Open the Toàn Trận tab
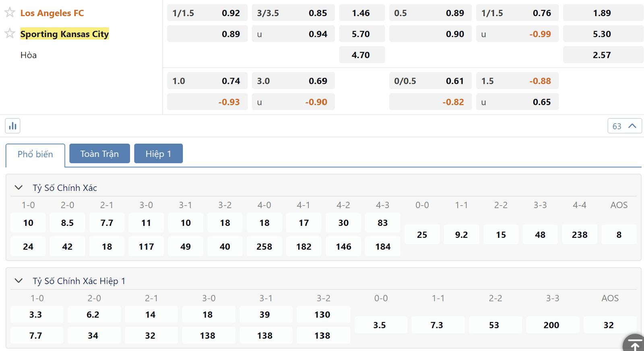This screenshot has height=351, width=644. 99,154
